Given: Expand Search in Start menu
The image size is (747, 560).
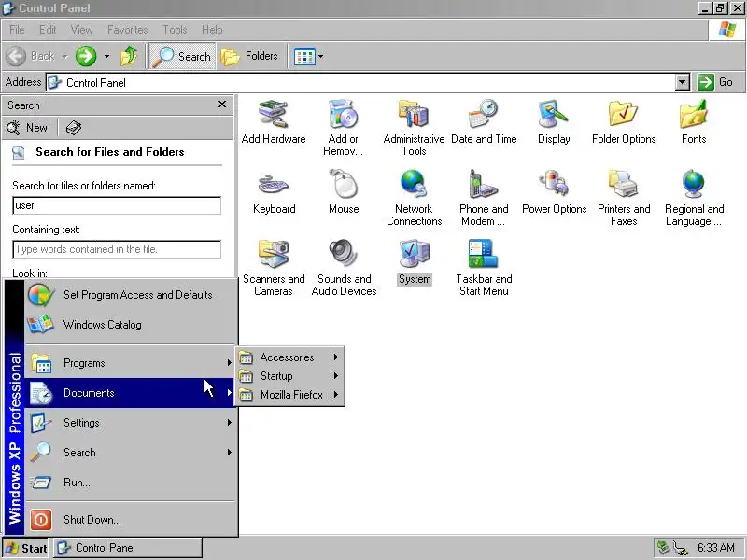Looking at the screenshot, I should [x=131, y=453].
